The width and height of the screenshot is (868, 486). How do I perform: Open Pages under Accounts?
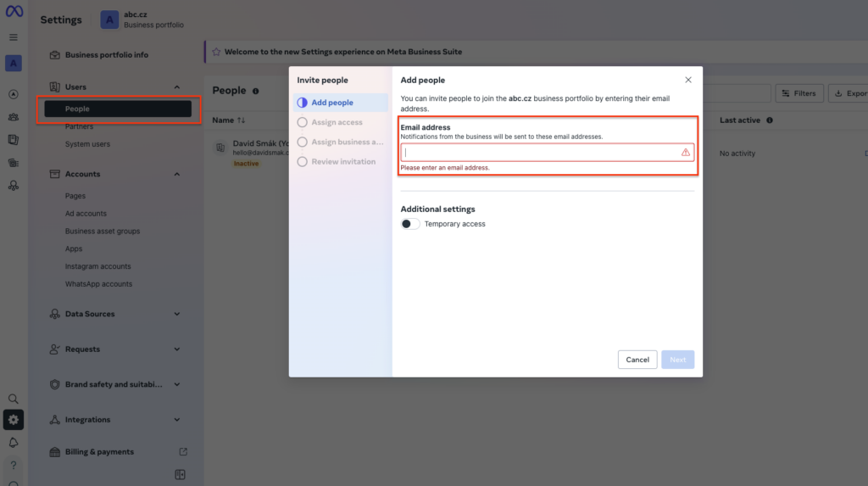pos(75,196)
